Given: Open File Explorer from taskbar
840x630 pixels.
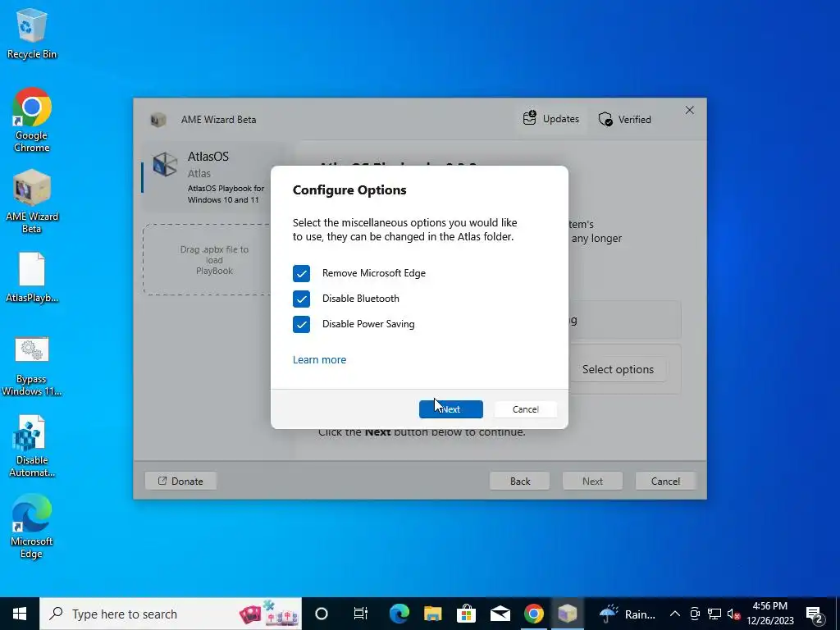Looking at the screenshot, I should click(433, 614).
